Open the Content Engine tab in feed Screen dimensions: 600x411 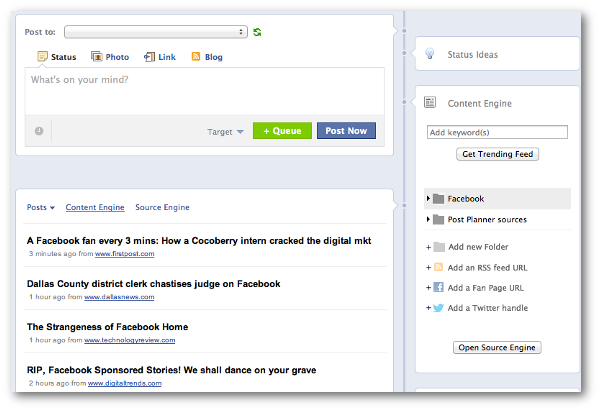(95, 207)
